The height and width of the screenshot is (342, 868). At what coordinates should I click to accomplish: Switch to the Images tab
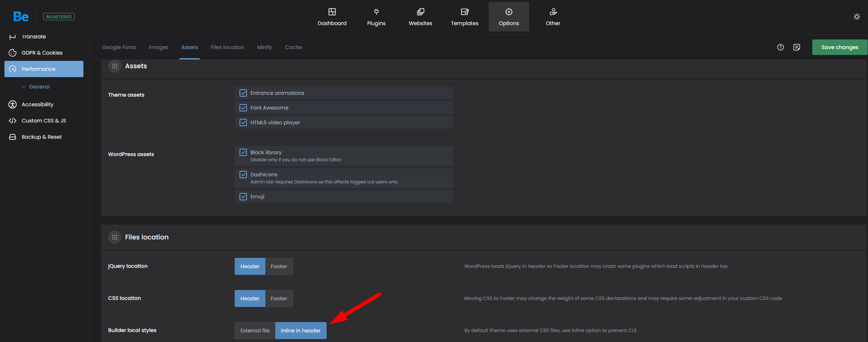[158, 47]
